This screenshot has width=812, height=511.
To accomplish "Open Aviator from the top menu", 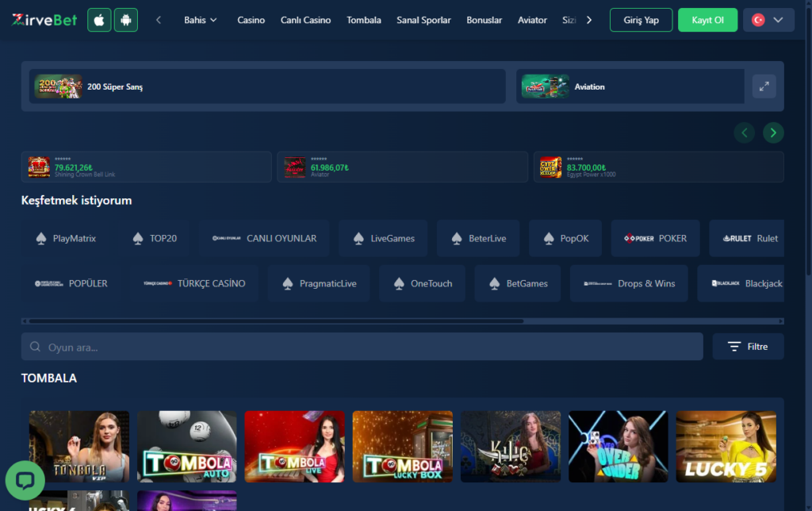I will tap(532, 20).
